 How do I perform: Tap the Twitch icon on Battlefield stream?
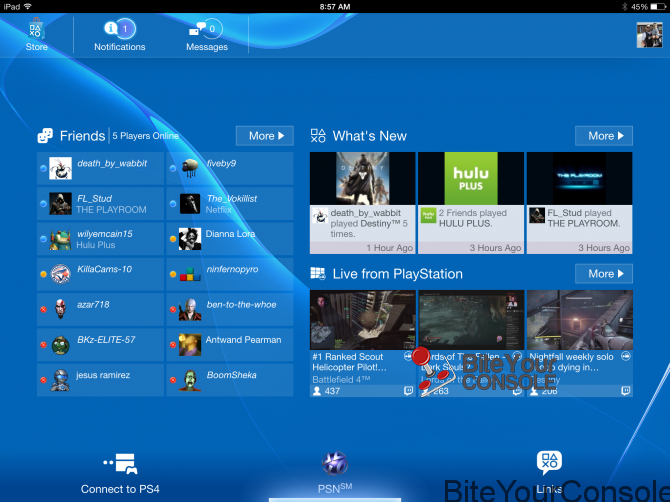(408, 390)
